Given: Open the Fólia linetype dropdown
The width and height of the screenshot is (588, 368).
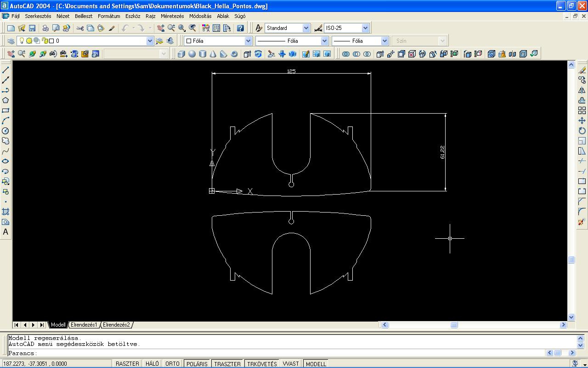Looking at the screenshot, I should (x=324, y=41).
